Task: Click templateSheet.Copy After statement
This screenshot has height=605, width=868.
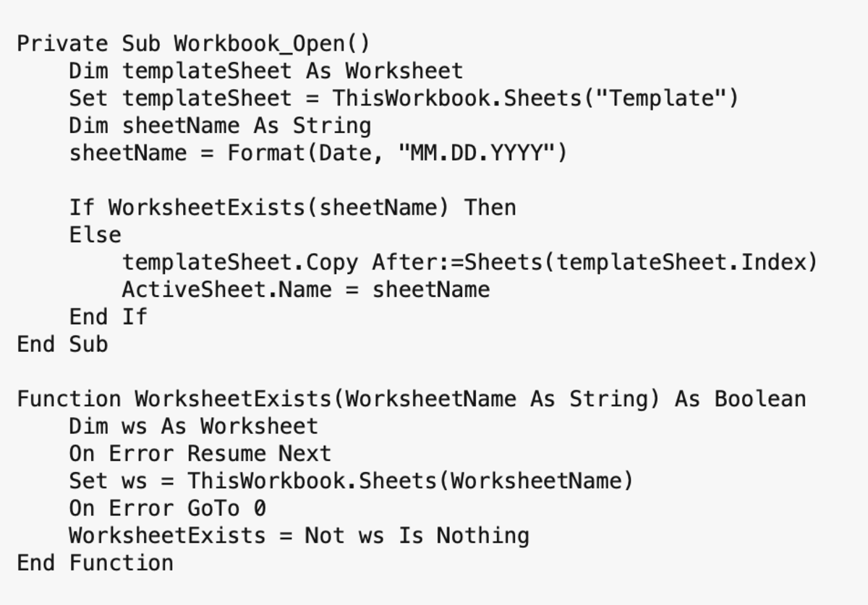Action: click(x=469, y=262)
